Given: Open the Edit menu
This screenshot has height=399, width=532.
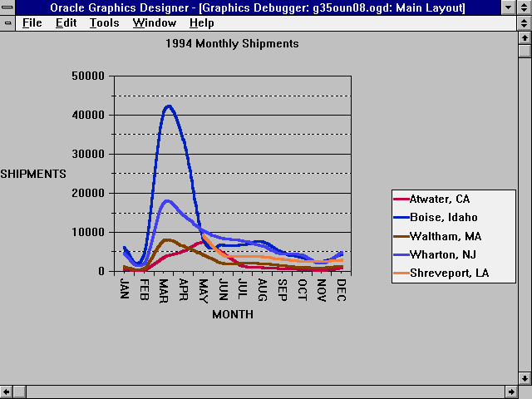Looking at the screenshot, I should [66, 23].
